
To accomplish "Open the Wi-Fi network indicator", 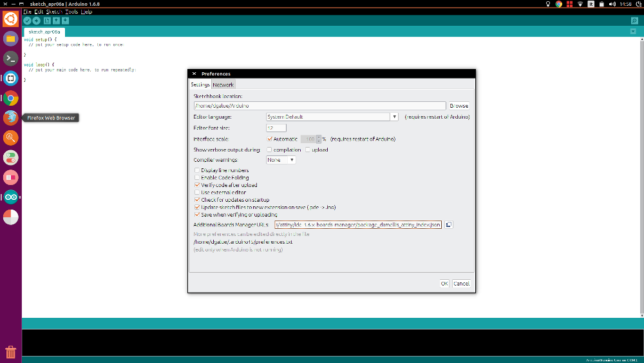I will tap(580, 4).
